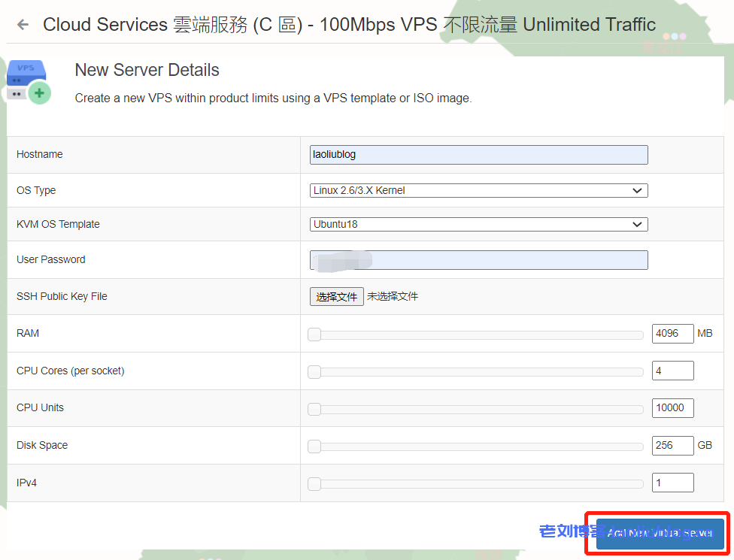Click the Add New Virtual Server button
734x560 pixels.
pyautogui.click(x=660, y=534)
